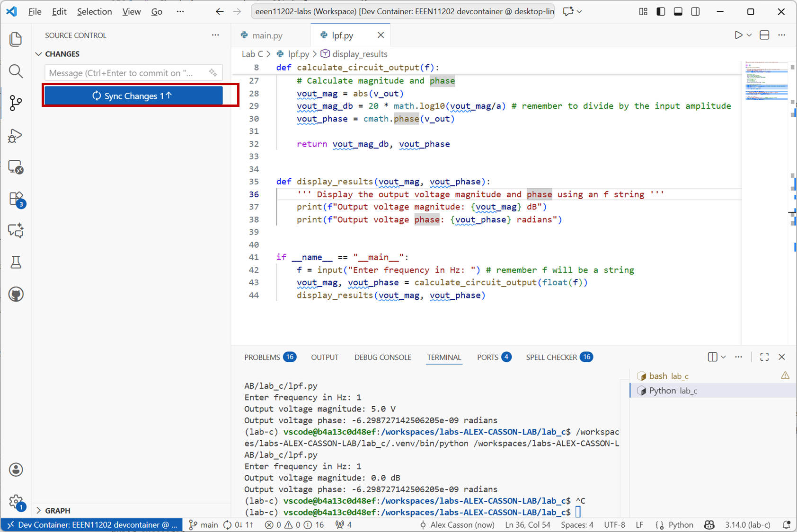The image size is (797, 532).
Task: Toggle the bottom panel layout button
Action: coord(678,11)
